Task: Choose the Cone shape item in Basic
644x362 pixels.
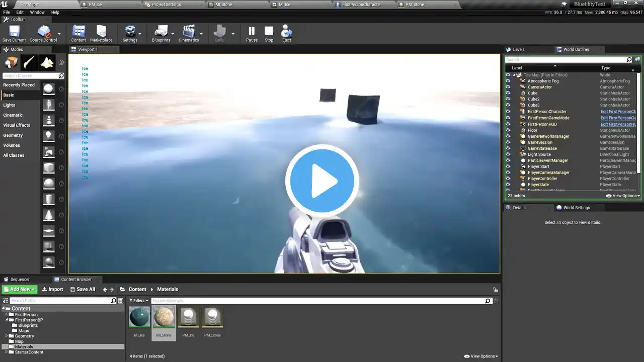Action: (x=49, y=215)
